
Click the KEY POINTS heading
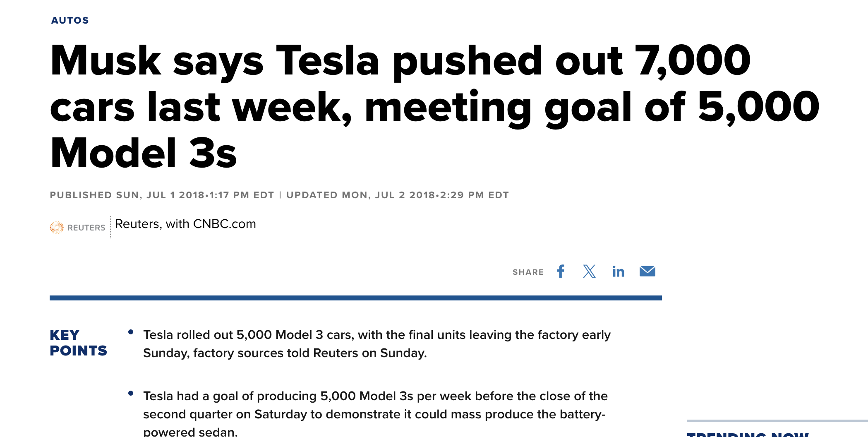[78, 343]
